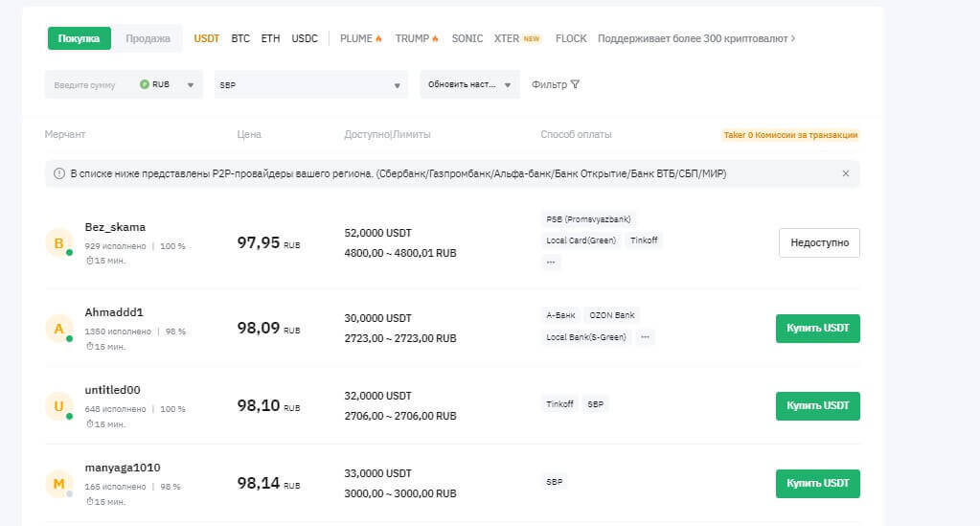Click untitled00 merchant avatar icon
This screenshot has width=980, height=526.
coord(59,407)
